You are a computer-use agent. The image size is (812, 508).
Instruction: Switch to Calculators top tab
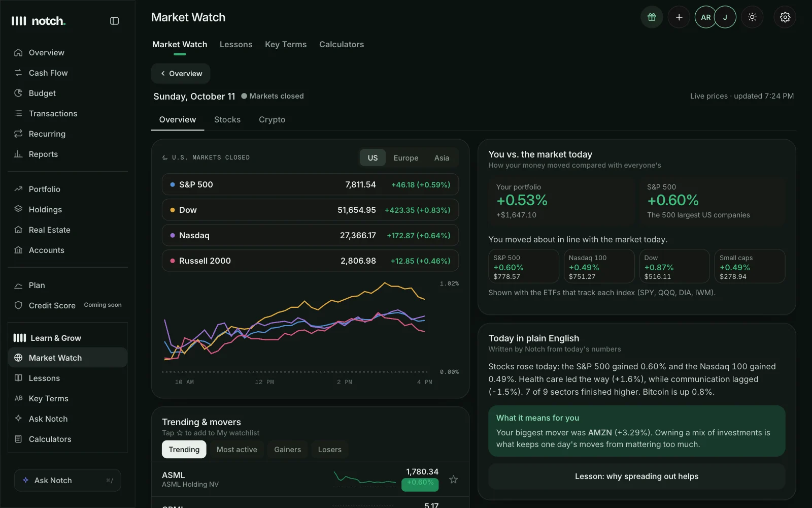point(342,44)
